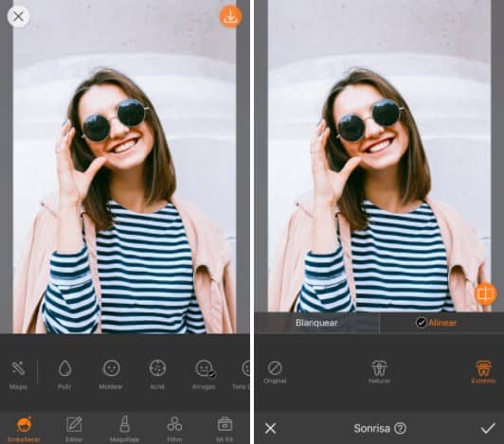Select the Alinear tab

[441, 323]
